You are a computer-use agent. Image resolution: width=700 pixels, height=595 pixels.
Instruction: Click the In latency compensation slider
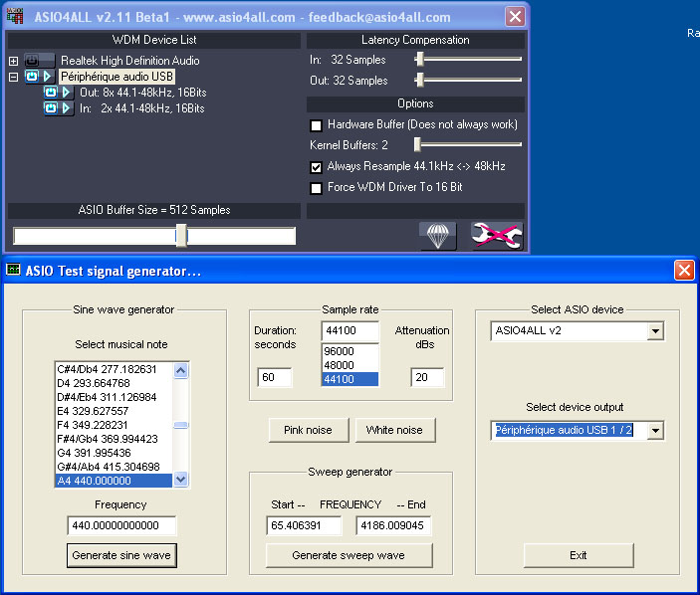pos(468,59)
